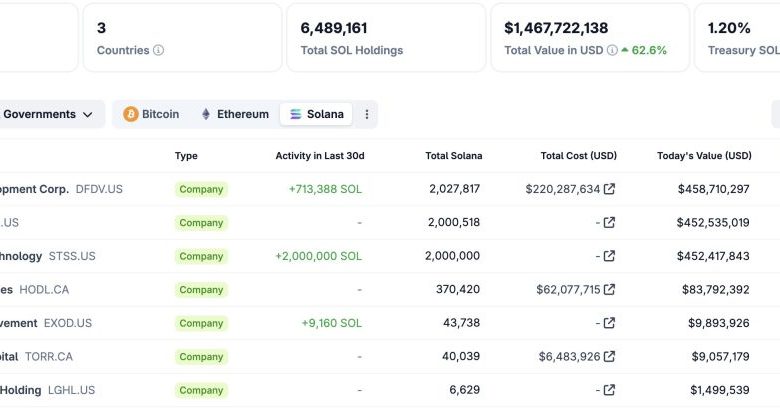
Task: Click the Company tag in HODL.CA row
Action: pyautogui.click(x=201, y=290)
